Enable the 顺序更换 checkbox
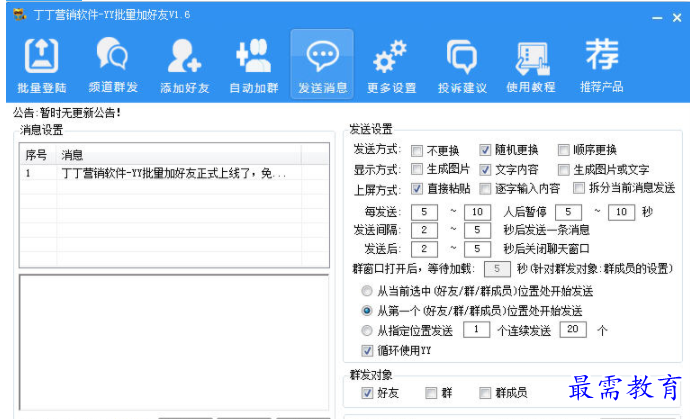 click(563, 150)
